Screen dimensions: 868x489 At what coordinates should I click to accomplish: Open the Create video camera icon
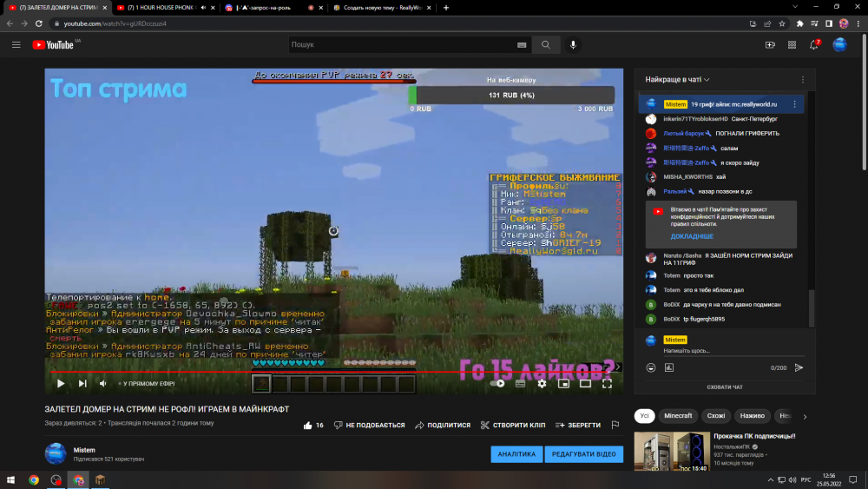(x=770, y=45)
